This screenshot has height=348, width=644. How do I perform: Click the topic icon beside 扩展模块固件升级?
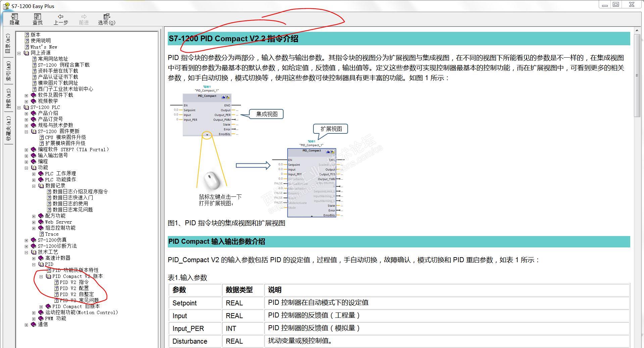tap(42, 143)
